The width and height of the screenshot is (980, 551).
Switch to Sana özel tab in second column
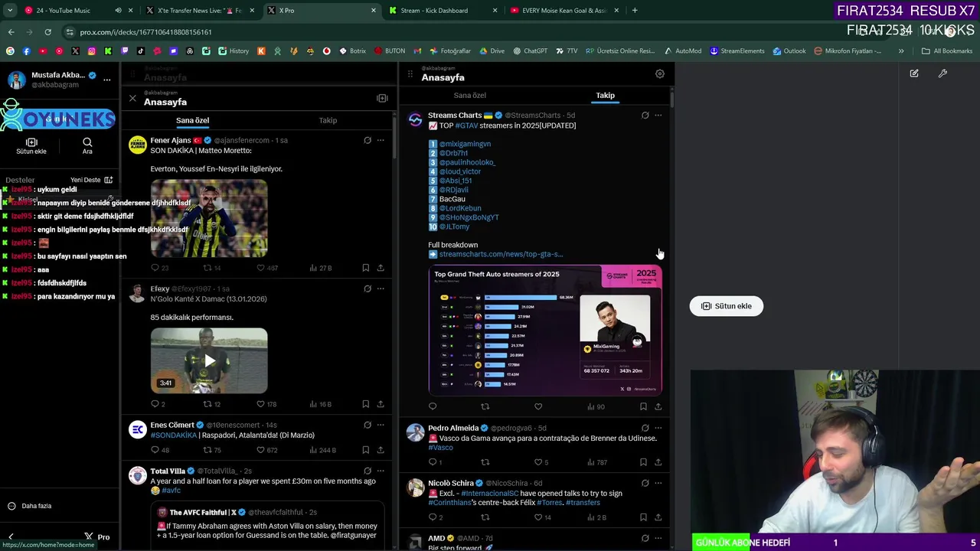(469, 96)
